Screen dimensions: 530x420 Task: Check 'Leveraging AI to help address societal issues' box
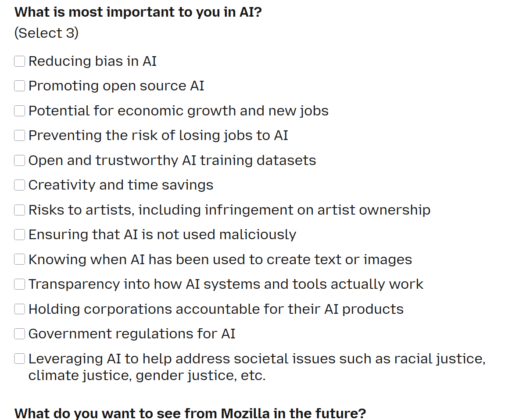coord(20,359)
